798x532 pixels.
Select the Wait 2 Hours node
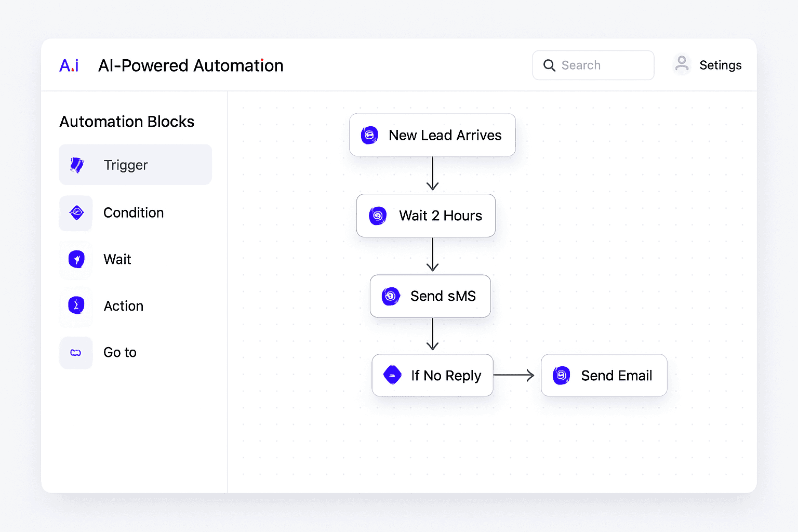[425, 216]
